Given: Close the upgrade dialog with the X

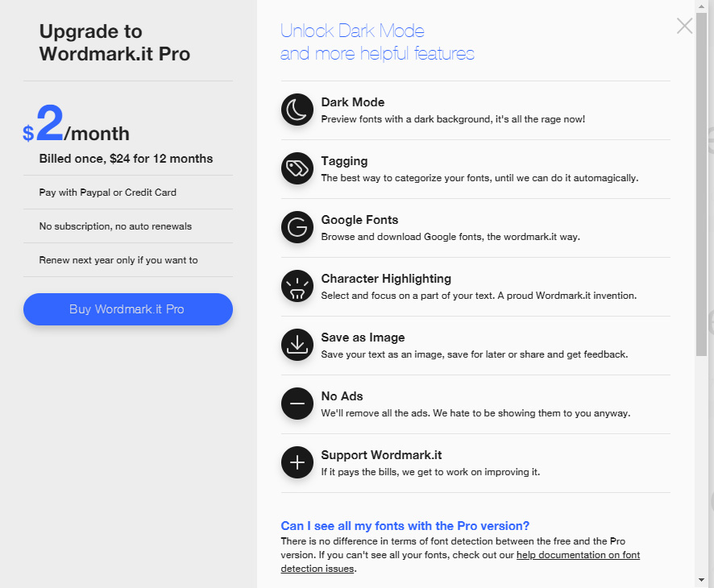Looking at the screenshot, I should coord(684,26).
